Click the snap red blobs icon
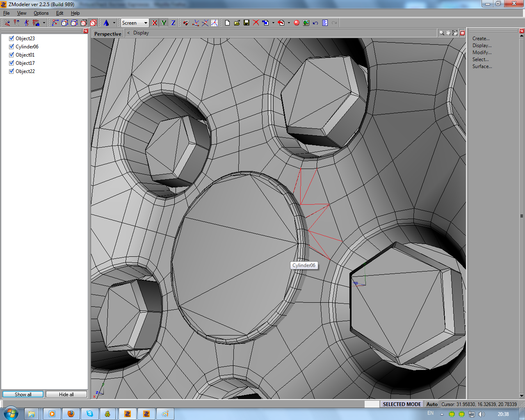This screenshot has width=525, height=420. pos(186,23)
